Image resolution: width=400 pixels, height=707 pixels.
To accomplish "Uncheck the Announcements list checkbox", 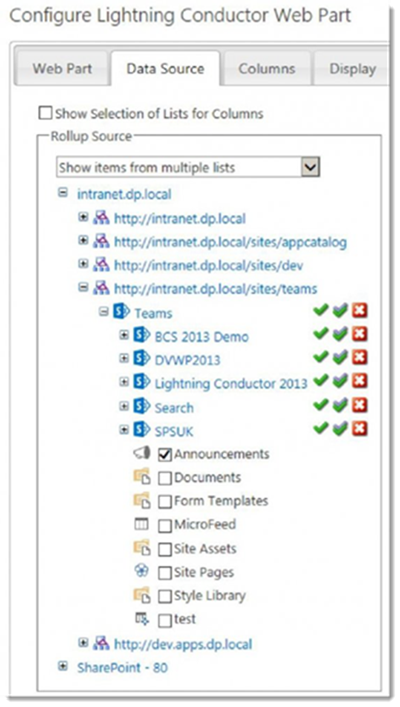I will click(x=165, y=454).
